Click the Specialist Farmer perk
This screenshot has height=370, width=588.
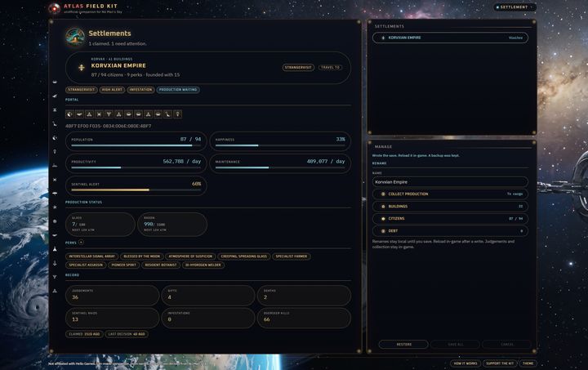(x=292, y=256)
